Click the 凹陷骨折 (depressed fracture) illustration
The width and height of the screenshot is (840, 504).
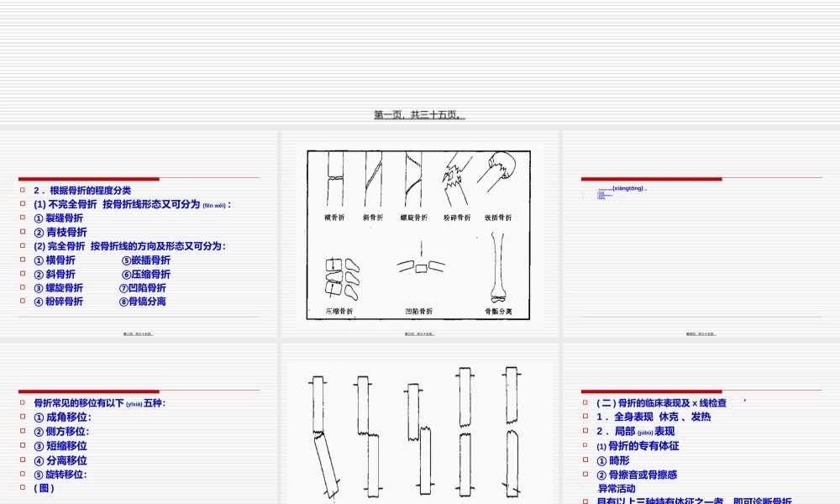pos(419,269)
